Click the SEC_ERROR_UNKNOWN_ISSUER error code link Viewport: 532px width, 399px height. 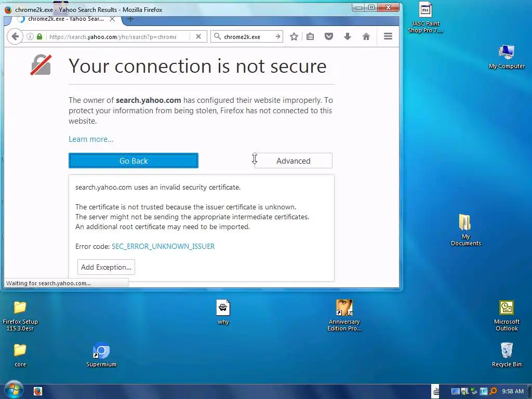163,246
